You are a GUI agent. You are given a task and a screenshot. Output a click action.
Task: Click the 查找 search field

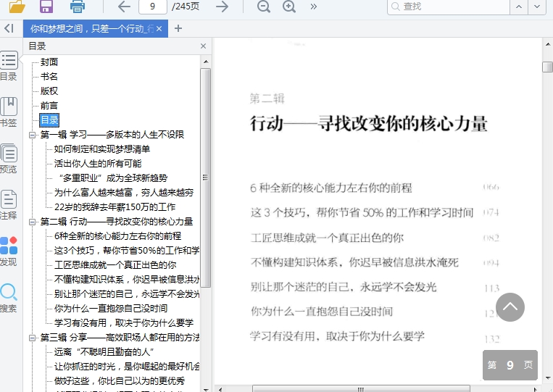point(449,7)
